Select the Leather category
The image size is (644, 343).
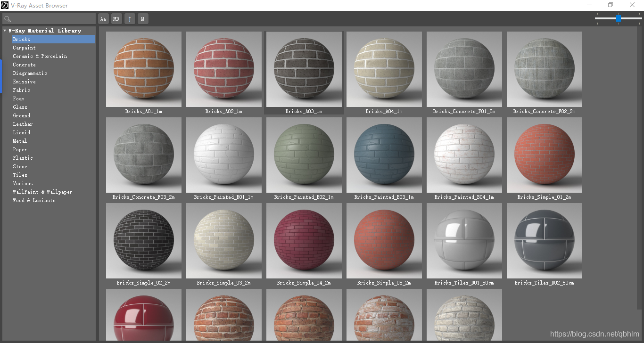pyautogui.click(x=23, y=124)
